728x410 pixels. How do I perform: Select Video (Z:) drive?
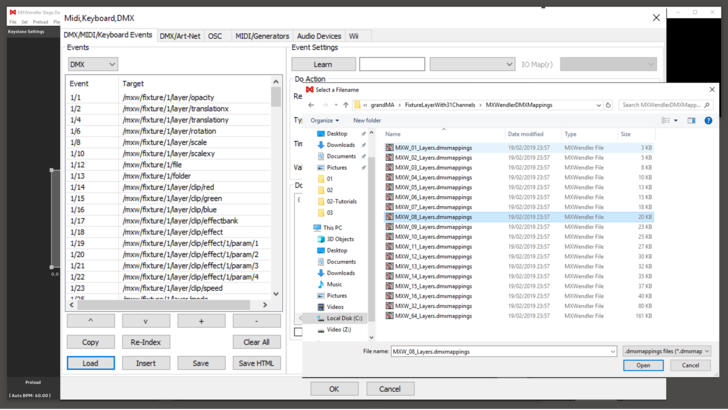[x=338, y=330]
